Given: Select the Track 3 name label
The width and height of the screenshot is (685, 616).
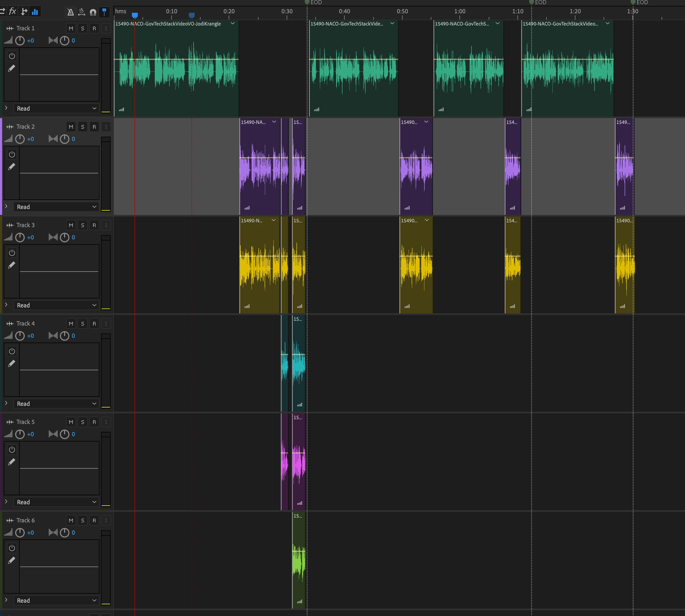Looking at the screenshot, I should click(x=25, y=225).
